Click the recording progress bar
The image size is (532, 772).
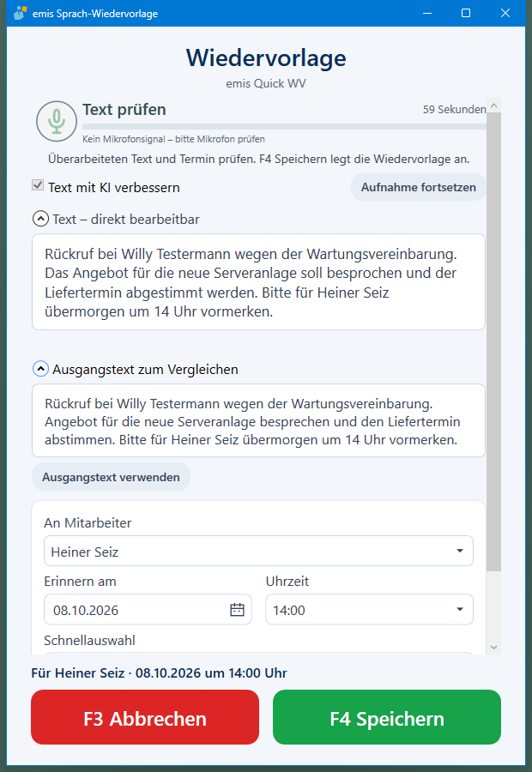click(x=284, y=127)
